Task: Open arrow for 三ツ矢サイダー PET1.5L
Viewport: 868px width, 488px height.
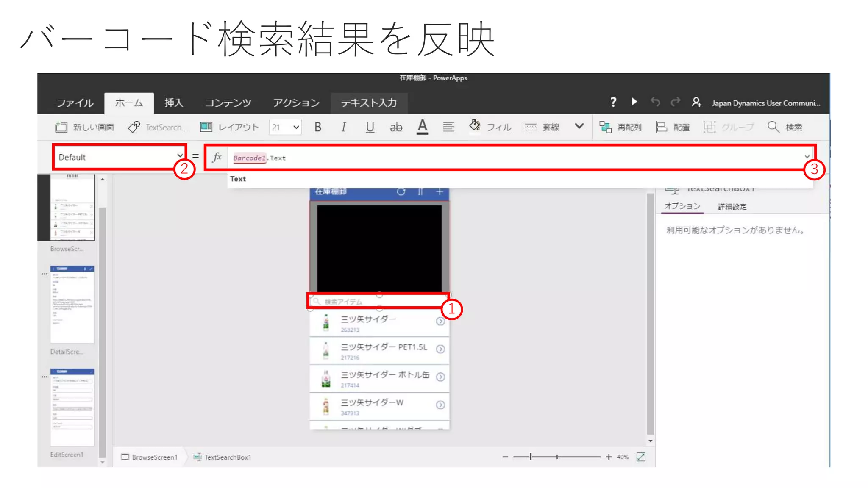Action: click(x=440, y=349)
